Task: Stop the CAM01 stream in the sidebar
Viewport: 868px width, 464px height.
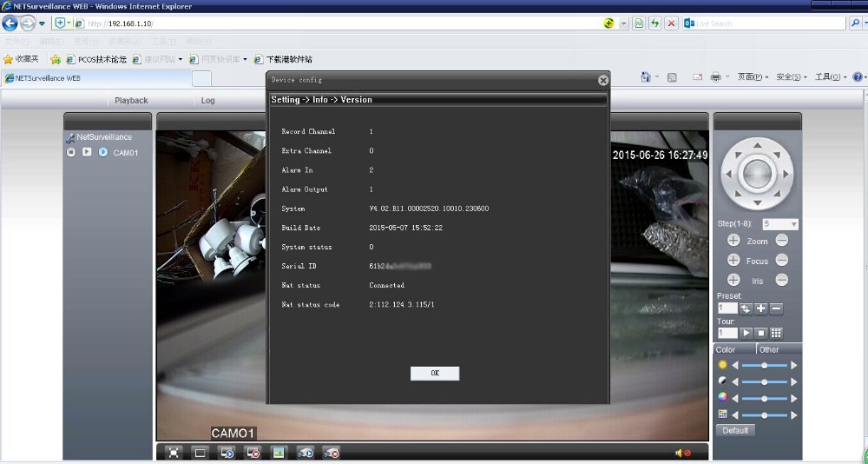Action: pos(72,152)
